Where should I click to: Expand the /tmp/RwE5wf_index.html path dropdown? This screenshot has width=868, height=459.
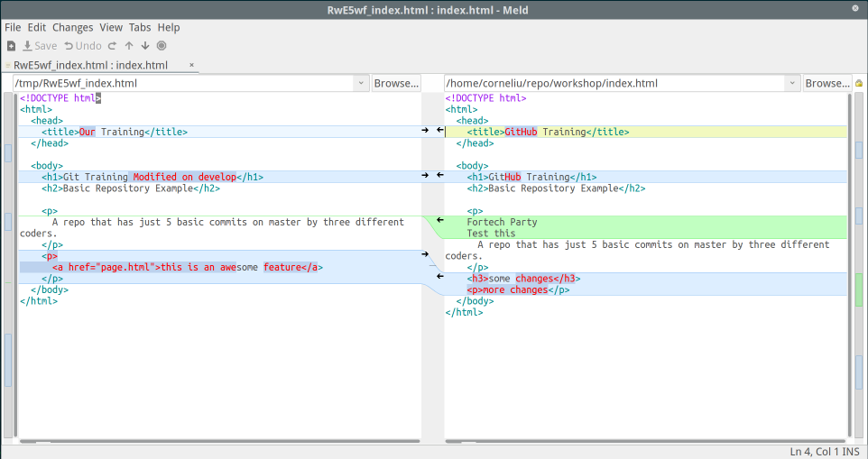tap(361, 84)
